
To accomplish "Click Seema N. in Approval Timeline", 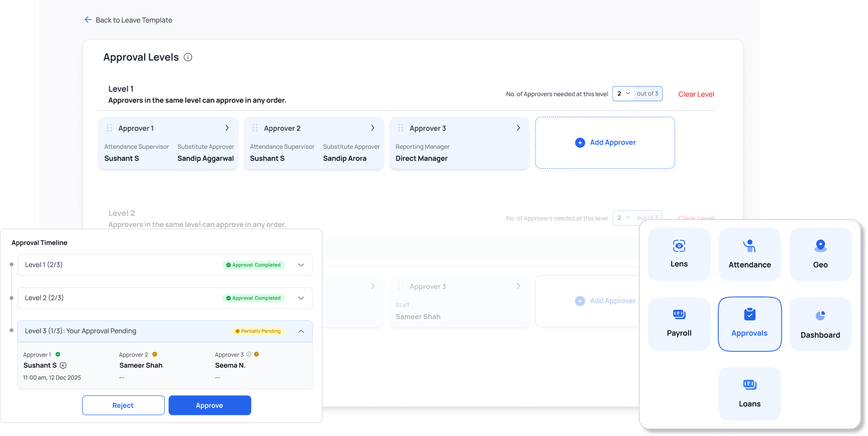I will pos(230,365).
